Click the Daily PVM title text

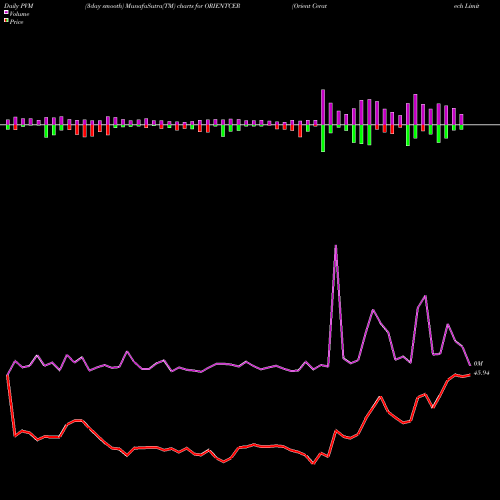19,6
